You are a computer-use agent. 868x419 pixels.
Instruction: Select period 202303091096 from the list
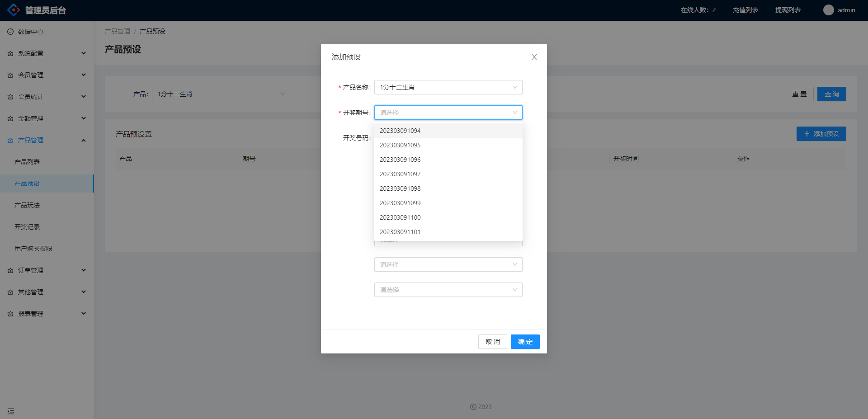click(x=400, y=160)
